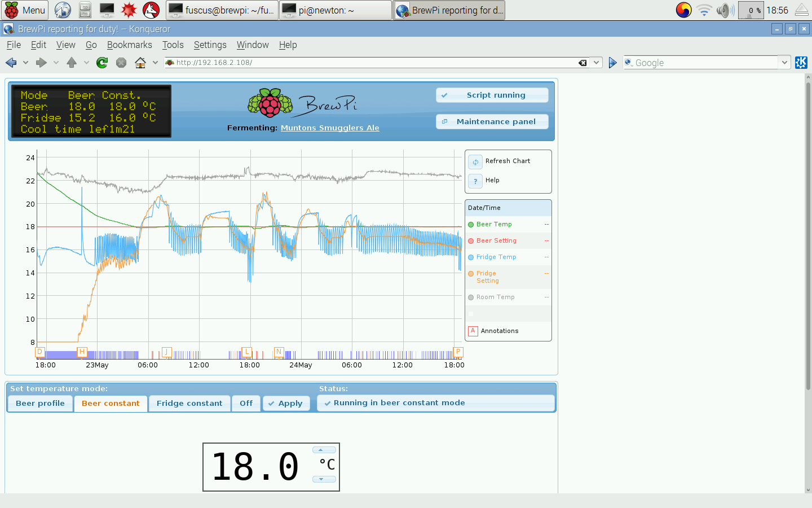Viewport: 812px width, 508px height.
Task: Open the home button dropdown arrow
Action: [155, 63]
